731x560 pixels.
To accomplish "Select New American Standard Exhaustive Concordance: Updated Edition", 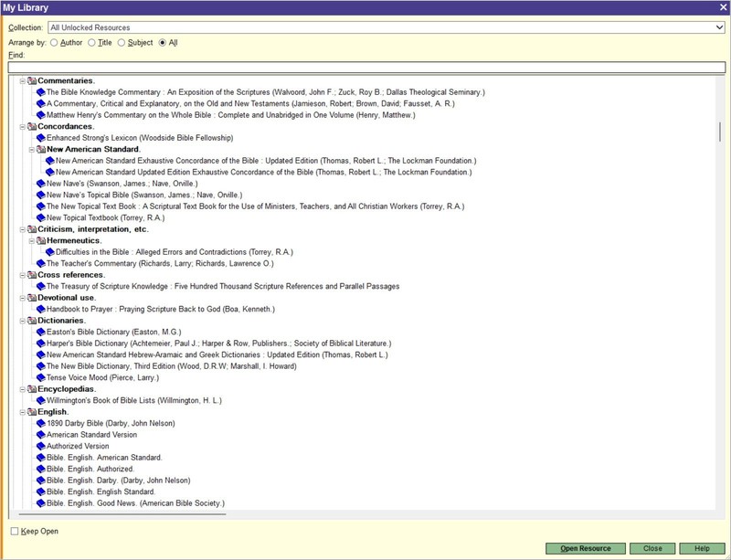I will tap(266, 161).
